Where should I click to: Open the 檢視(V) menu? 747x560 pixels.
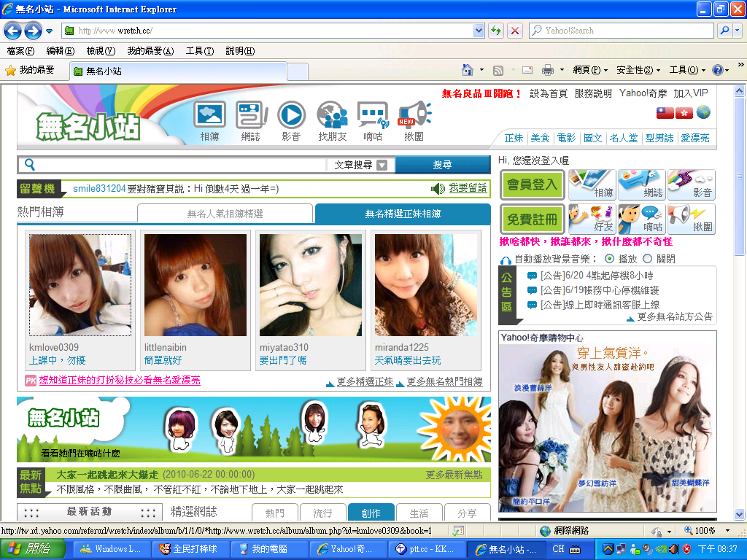(101, 51)
